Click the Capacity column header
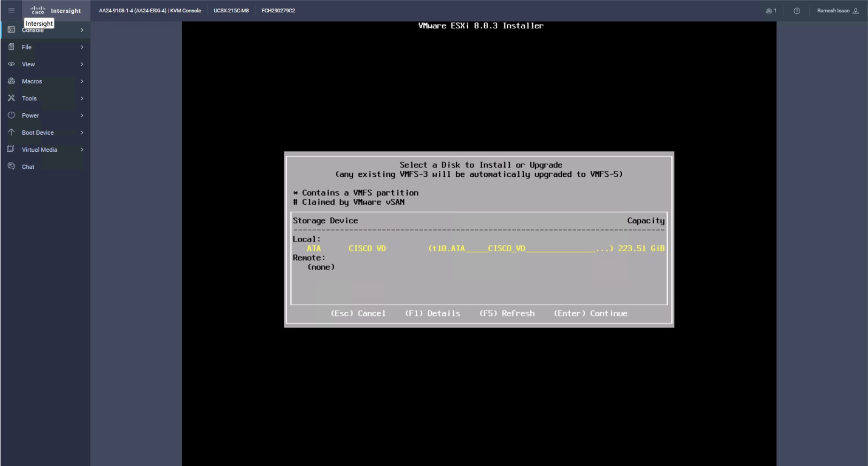The image size is (868, 466). (646, 221)
